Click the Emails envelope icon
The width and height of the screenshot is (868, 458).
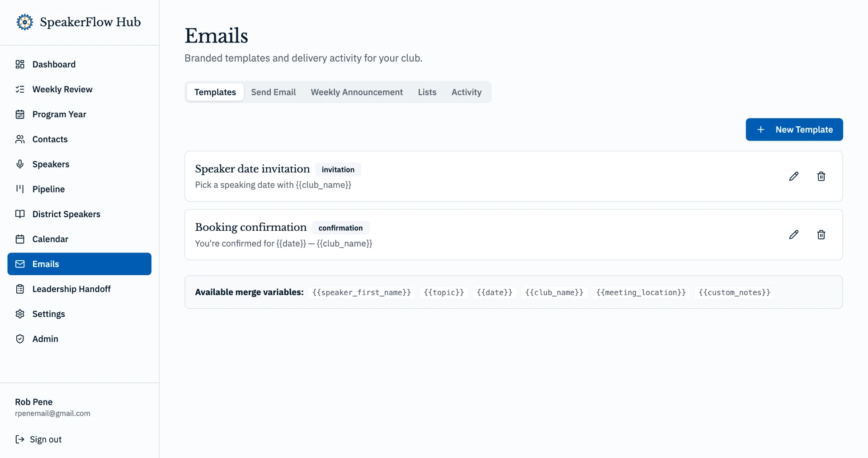[20, 264]
